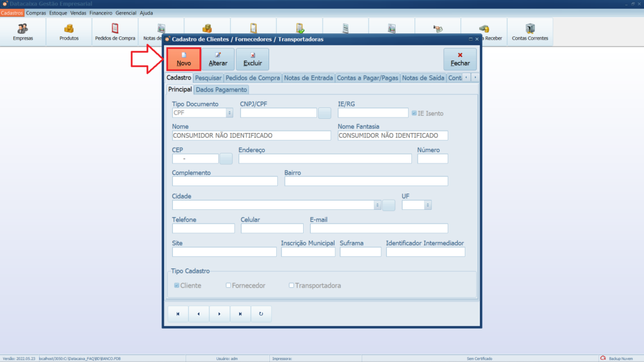Open the Contas Correntes toolbar icon
This screenshot has height=362, width=644.
(530, 32)
